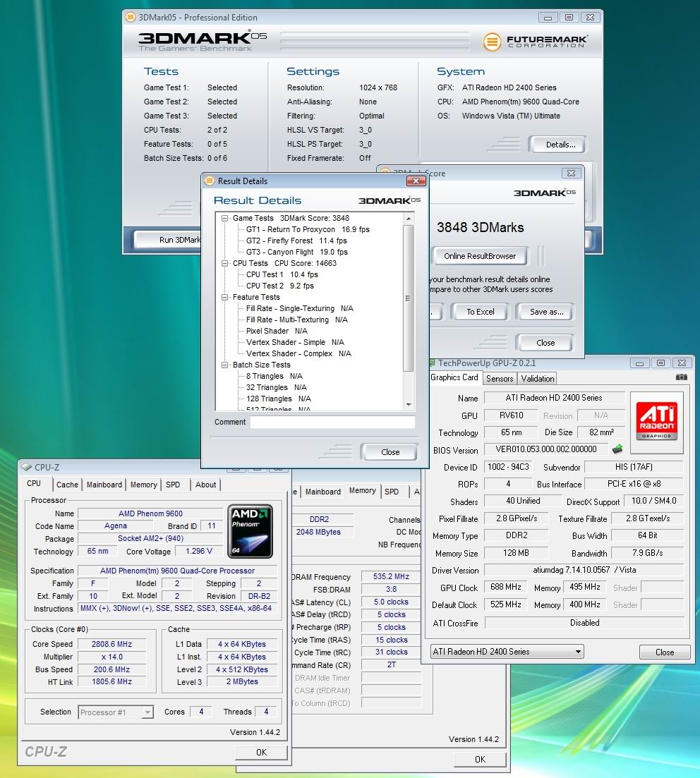This screenshot has height=778, width=700.
Task: Click the Close button in GPU-Z
Action: tap(664, 652)
